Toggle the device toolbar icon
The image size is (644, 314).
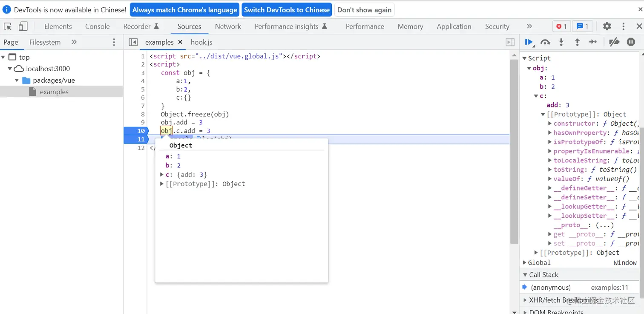click(x=23, y=26)
